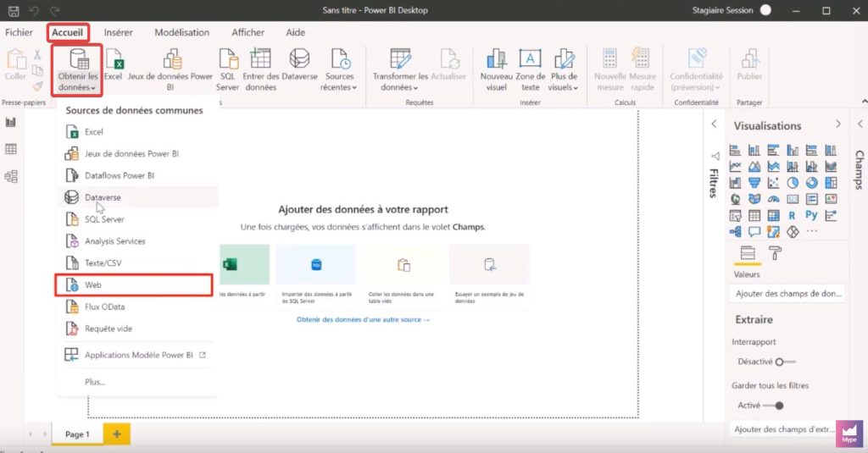This screenshot has height=453, width=868.
Task: Click the undo arrow in title bar
Action: coord(34,10)
